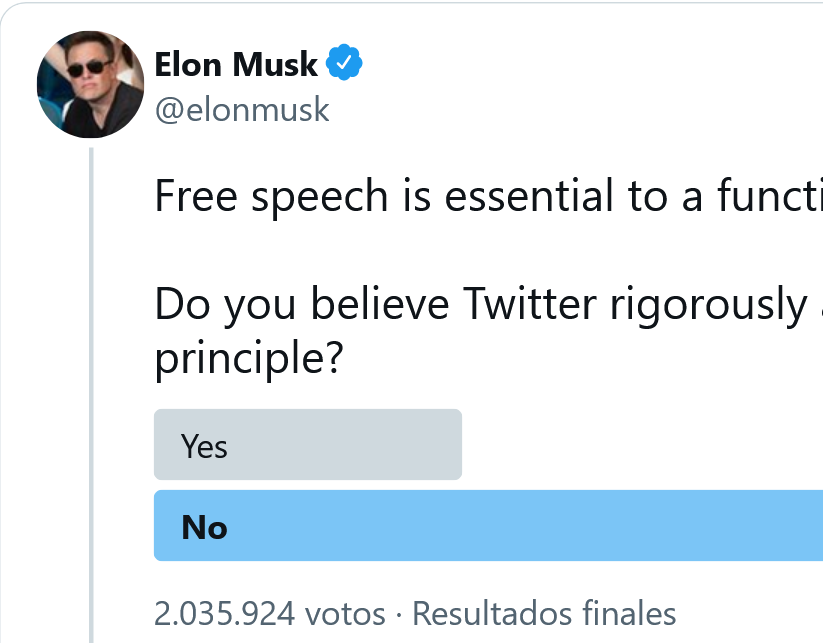Open the Elon Musk display name link
The image size is (823, 643).
click(236, 65)
